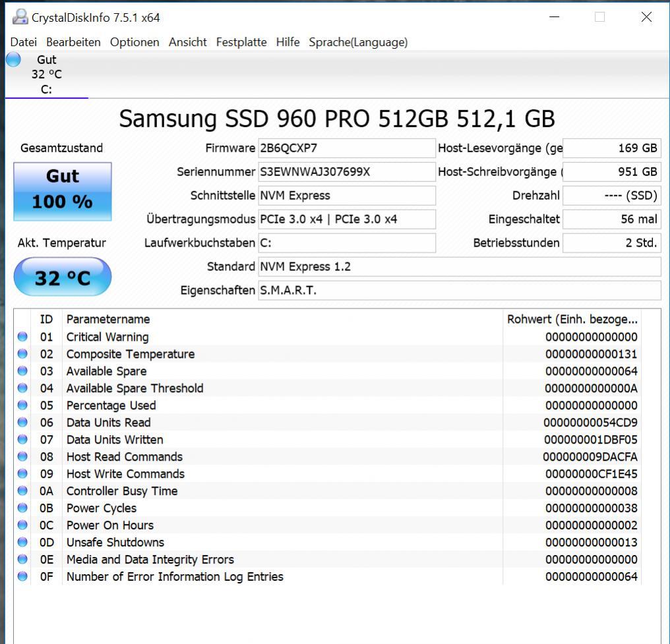Click the Standard field NVM Express 1.2
This screenshot has height=644, width=670.
pos(460,266)
